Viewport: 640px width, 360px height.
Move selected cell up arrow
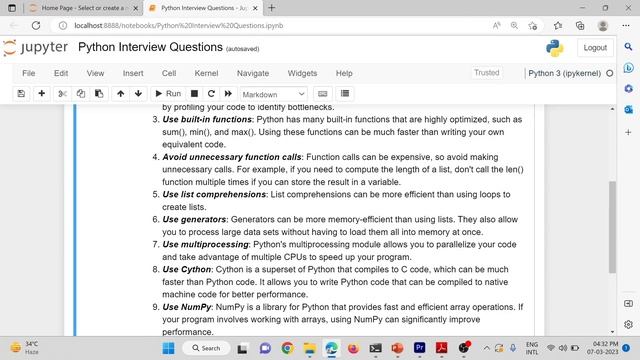click(120, 94)
